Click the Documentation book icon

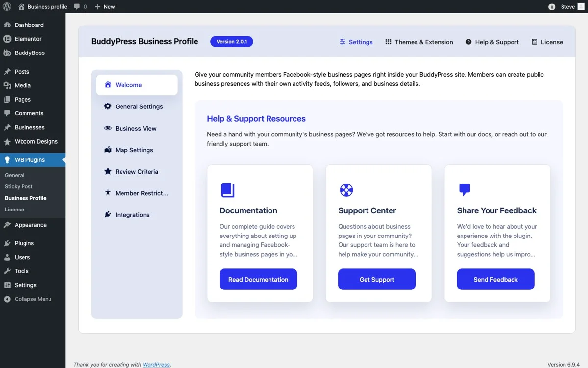click(227, 189)
